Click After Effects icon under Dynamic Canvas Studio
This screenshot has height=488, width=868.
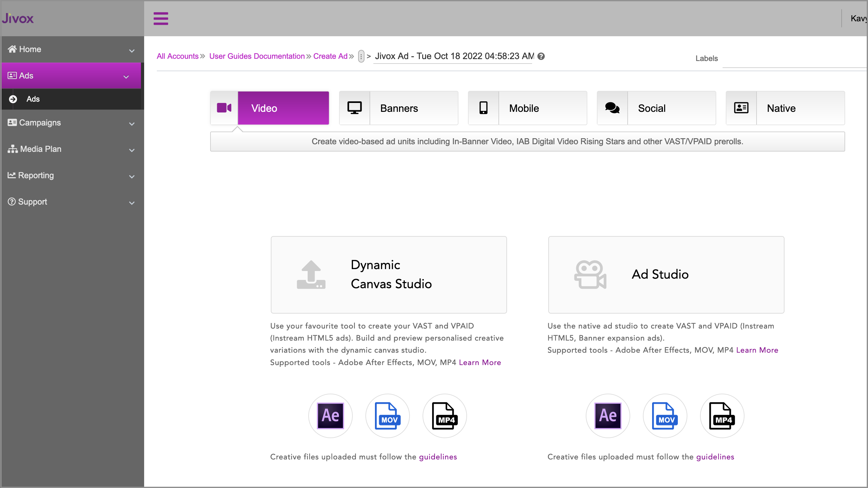click(x=330, y=416)
